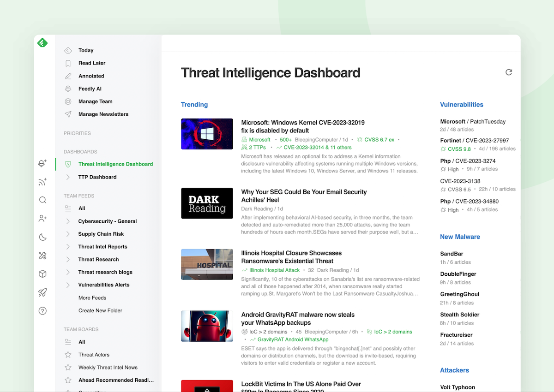Toggle dark mode with the moon icon
Viewport: 554px width, 392px height.
(x=42, y=237)
